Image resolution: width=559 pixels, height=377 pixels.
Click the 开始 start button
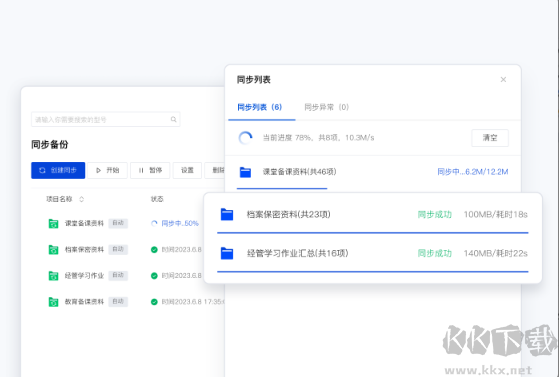pos(107,170)
